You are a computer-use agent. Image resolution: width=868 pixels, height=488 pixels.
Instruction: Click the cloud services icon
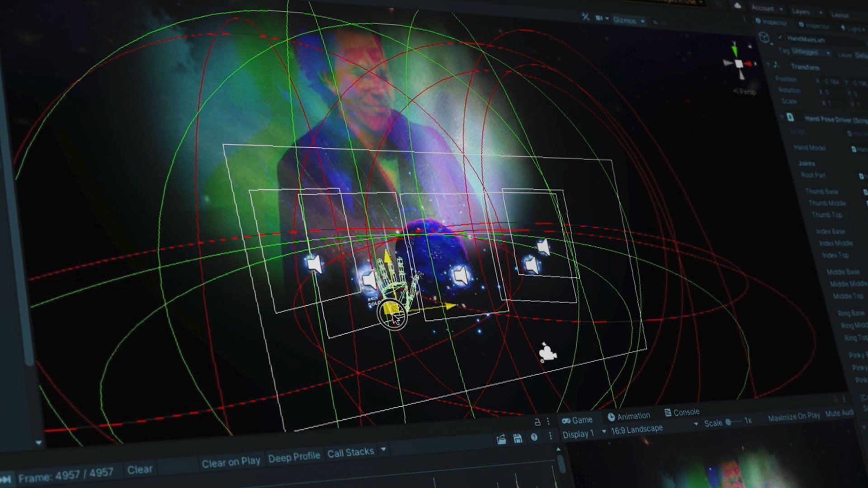point(737,6)
